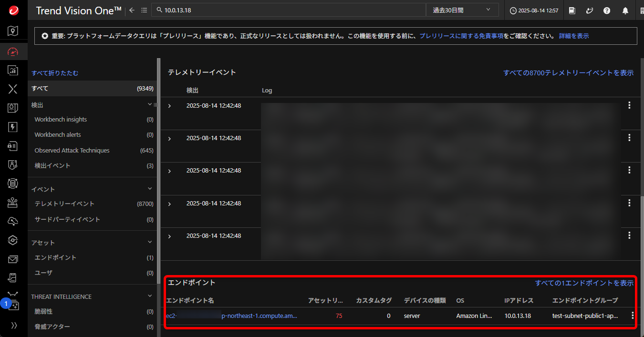Open the AI companion sparkle icon
Image resolution: width=644 pixels, height=337 pixels.
coord(590,10)
